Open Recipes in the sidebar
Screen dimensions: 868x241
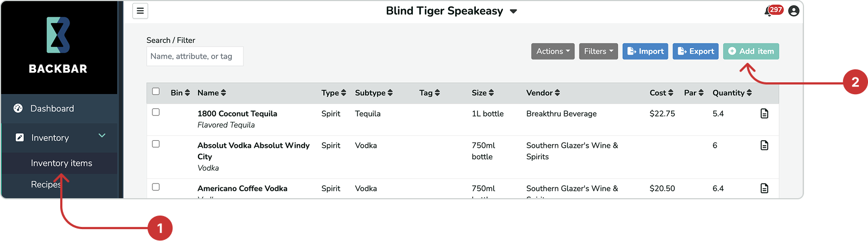[46, 185]
